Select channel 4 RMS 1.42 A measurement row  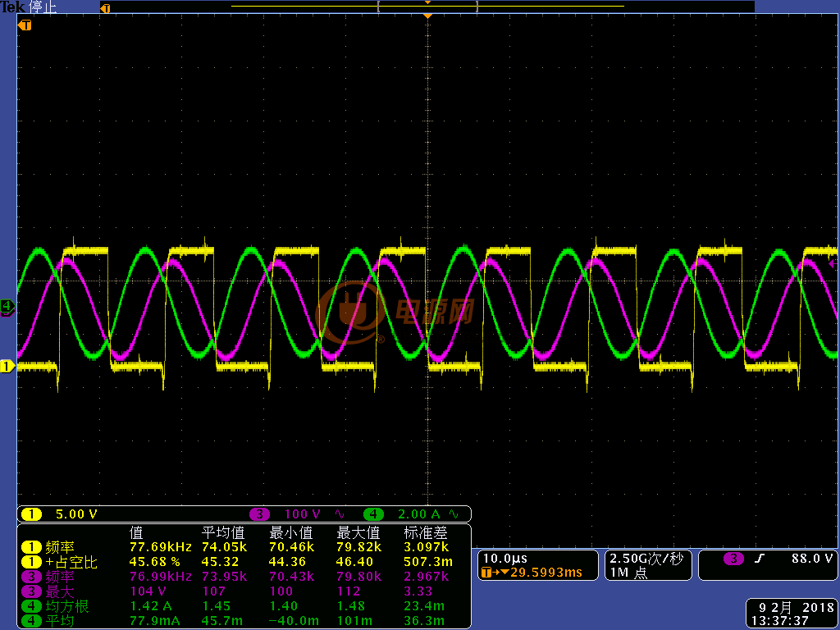[x=244, y=606]
